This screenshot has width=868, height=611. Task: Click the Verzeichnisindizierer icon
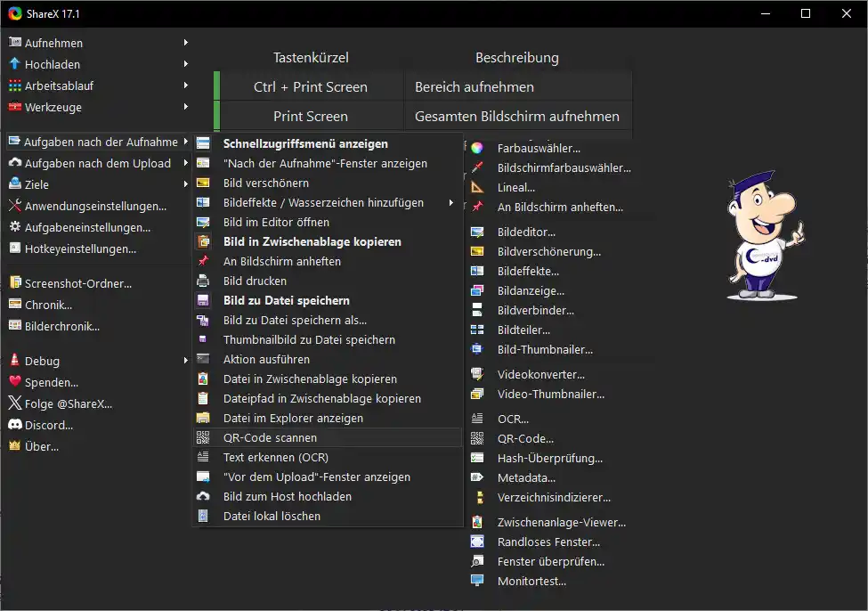(x=479, y=498)
